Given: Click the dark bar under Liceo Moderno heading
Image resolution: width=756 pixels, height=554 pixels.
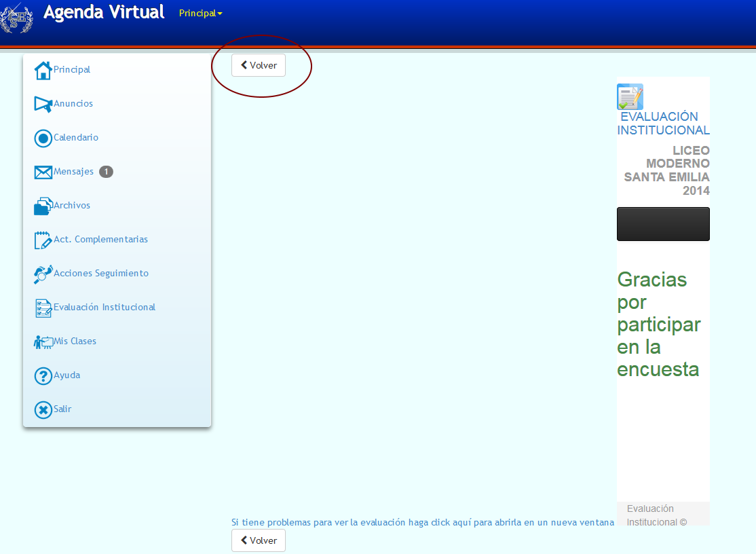Looking at the screenshot, I should pos(663,224).
